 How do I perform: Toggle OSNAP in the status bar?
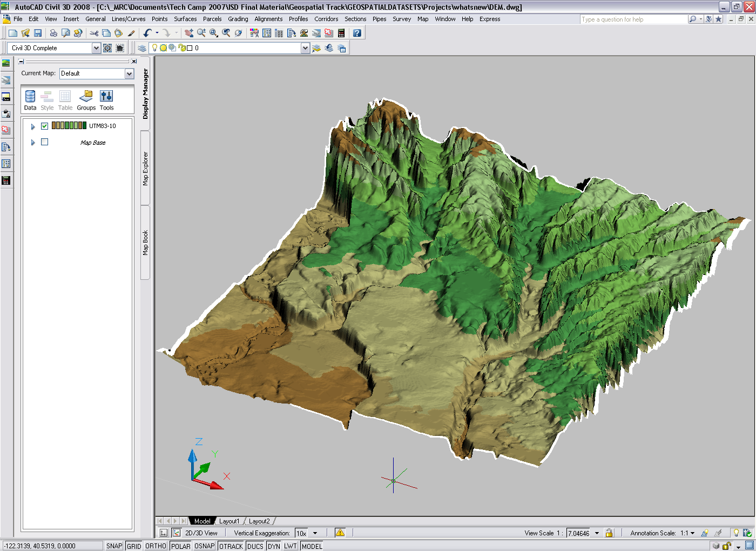coord(204,546)
